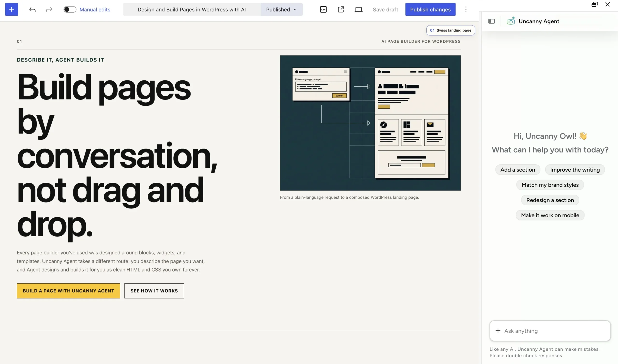Click the blue plus add block button

(x=12, y=9)
